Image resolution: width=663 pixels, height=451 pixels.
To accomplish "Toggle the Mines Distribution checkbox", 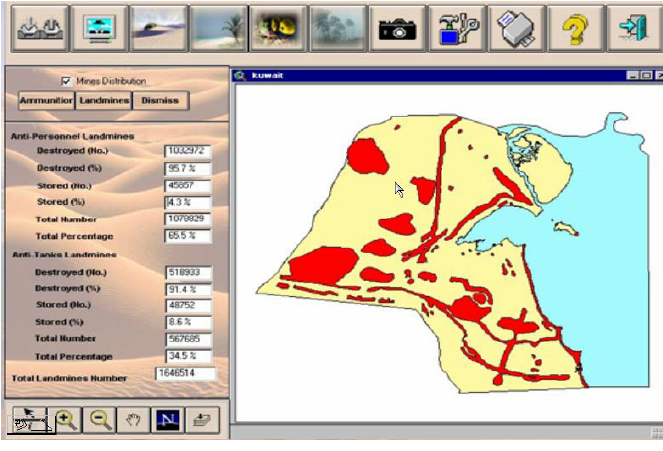I will coord(66,81).
